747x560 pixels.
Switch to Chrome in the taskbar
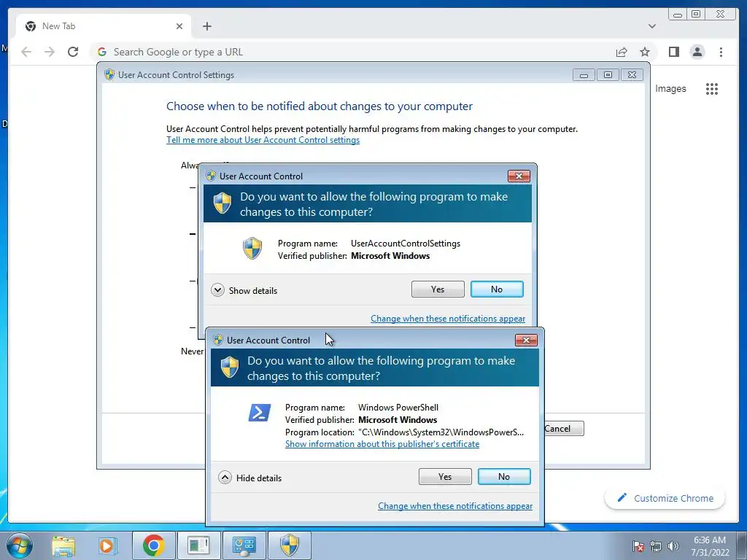coord(153,545)
